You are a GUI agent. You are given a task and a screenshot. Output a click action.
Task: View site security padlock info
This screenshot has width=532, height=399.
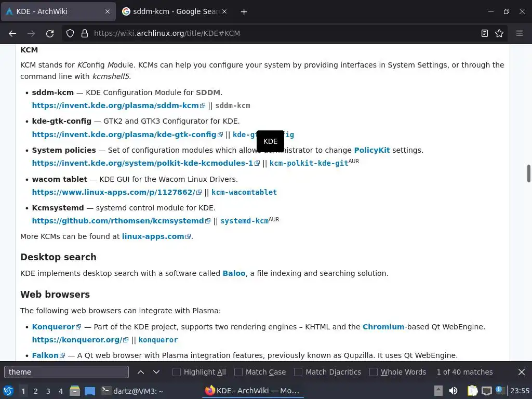coord(85,33)
